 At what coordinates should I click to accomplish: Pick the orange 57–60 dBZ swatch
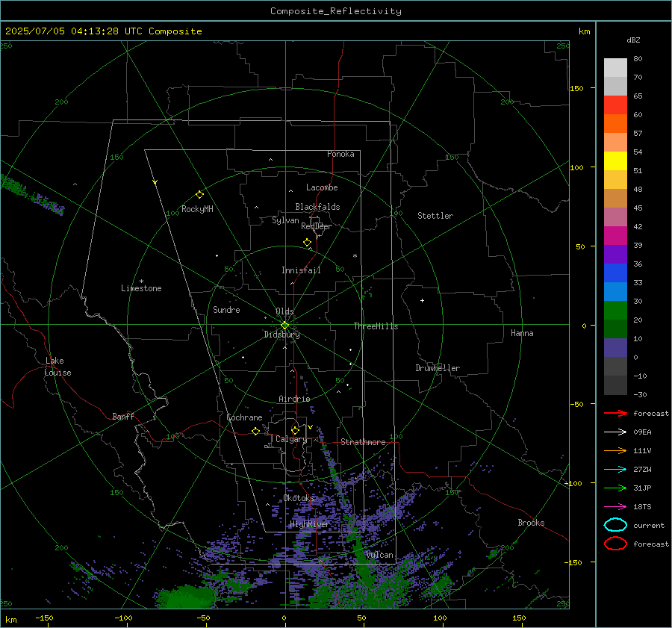tap(615, 123)
